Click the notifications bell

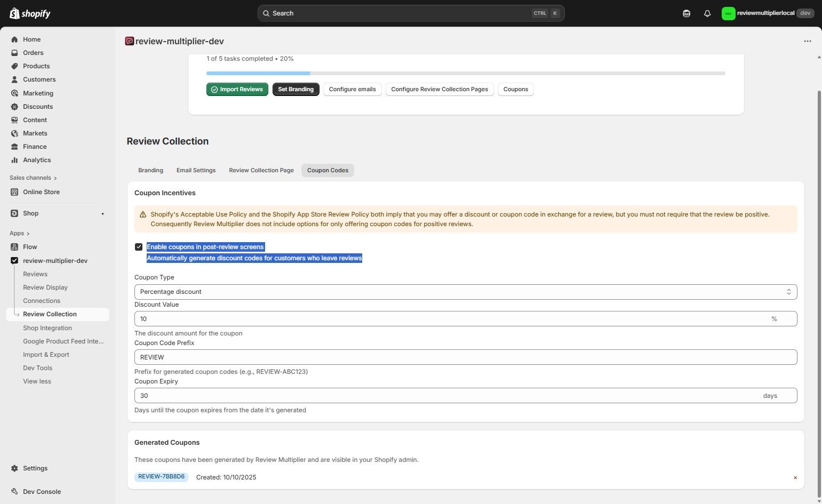(x=707, y=13)
